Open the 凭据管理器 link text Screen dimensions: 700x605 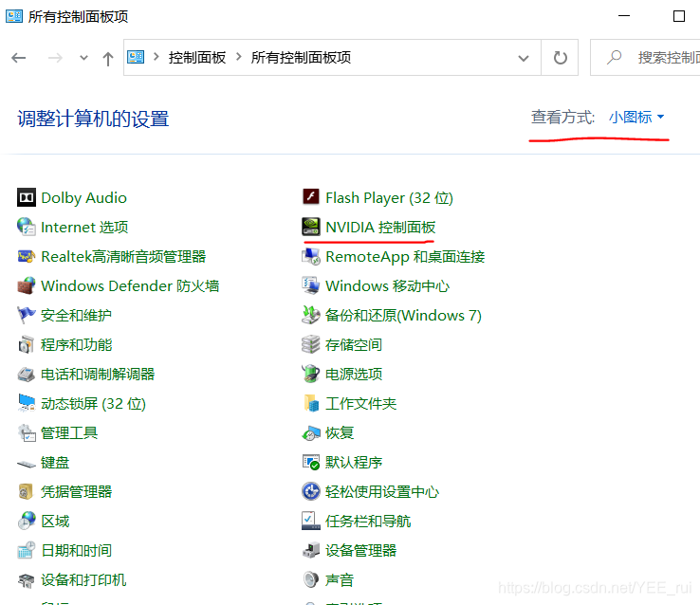76,491
